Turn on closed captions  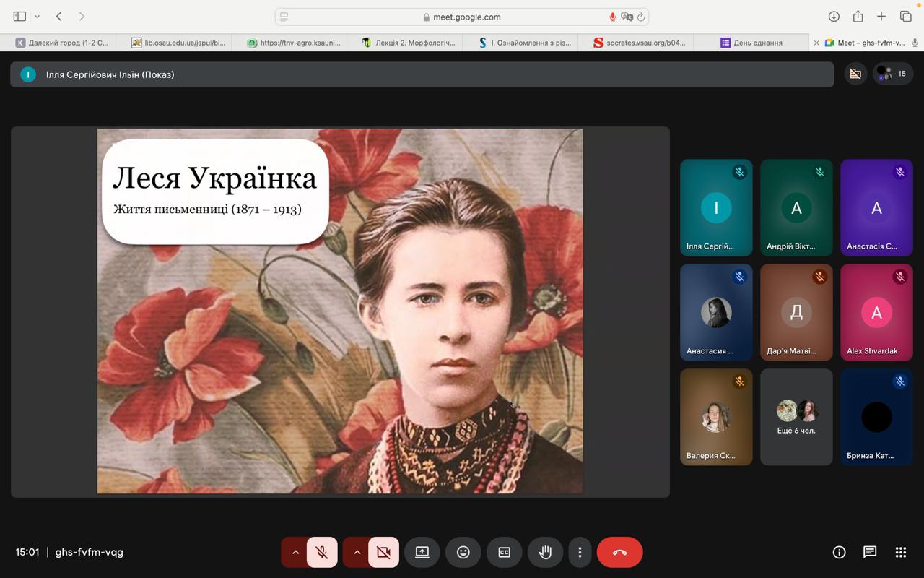[504, 552]
